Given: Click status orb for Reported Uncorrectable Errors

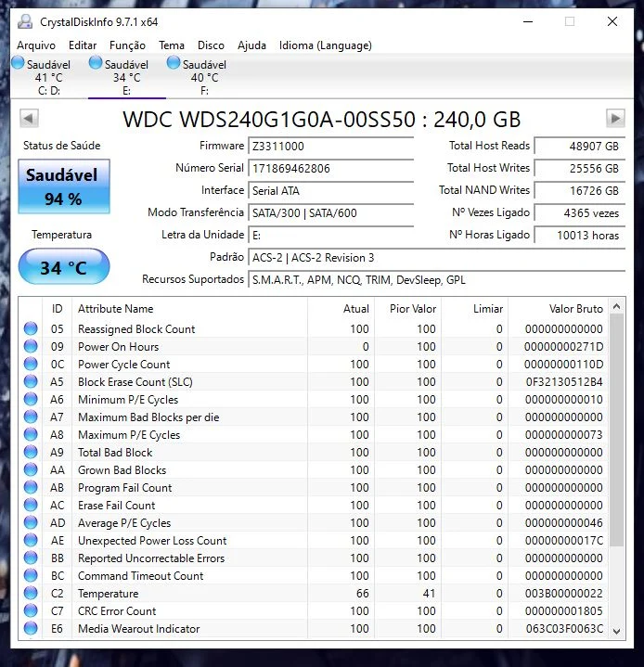Looking at the screenshot, I should click(x=31, y=558).
